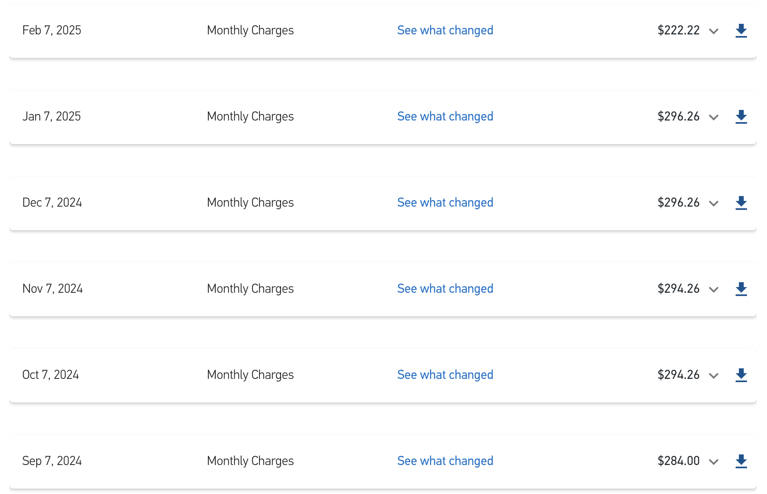Download the Nov 7, 2024 statement
Image resolution: width=767 pixels, height=494 pixels.
741,289
